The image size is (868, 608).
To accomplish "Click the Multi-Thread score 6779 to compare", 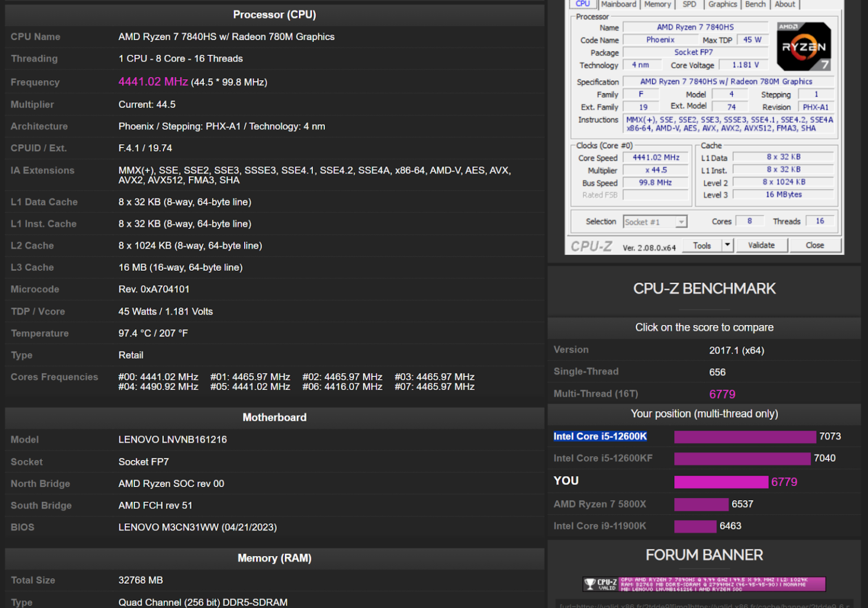I will (x=722, y=394).
